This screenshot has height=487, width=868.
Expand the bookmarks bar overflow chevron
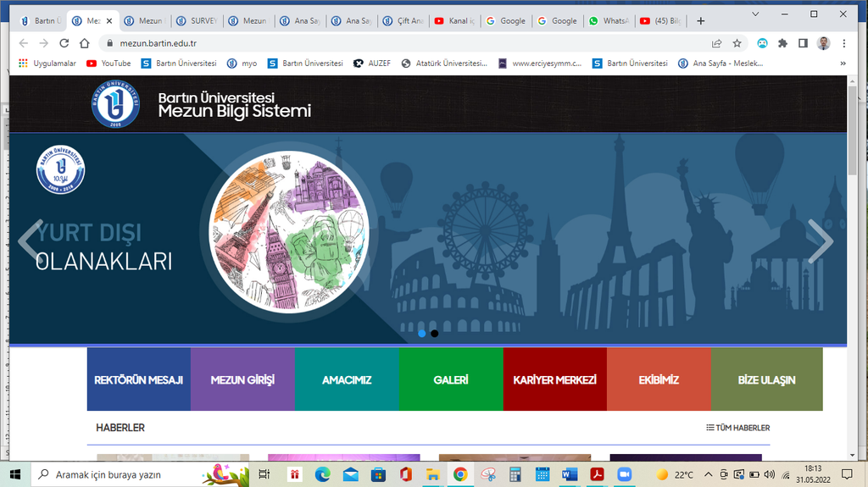click(x=843, y=63)
